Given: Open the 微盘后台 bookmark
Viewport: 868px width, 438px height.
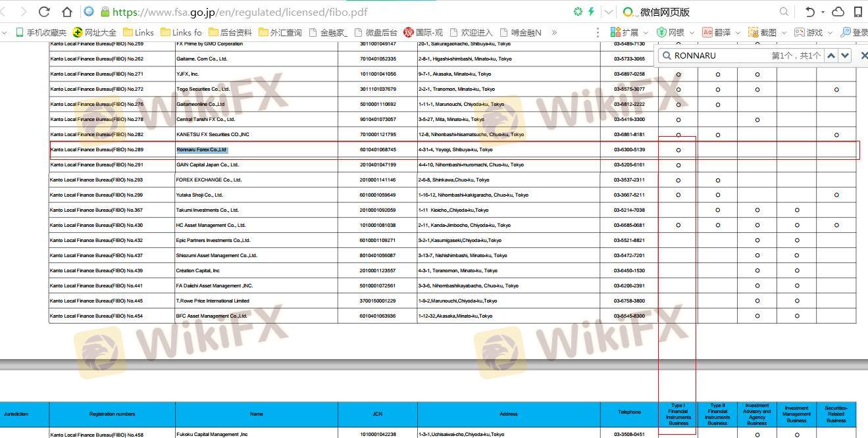Looking at the screenshot, I should tap(376, 32).
